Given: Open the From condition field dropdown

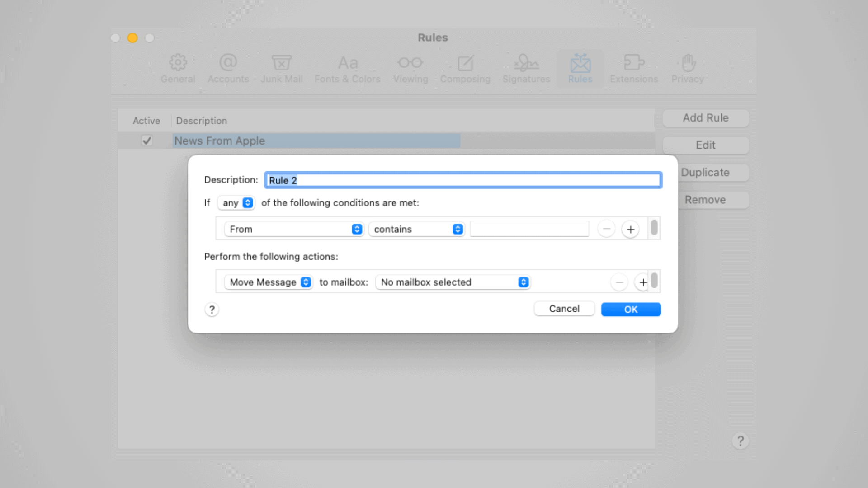Looking at the screenshot, I should click(294, 229).
